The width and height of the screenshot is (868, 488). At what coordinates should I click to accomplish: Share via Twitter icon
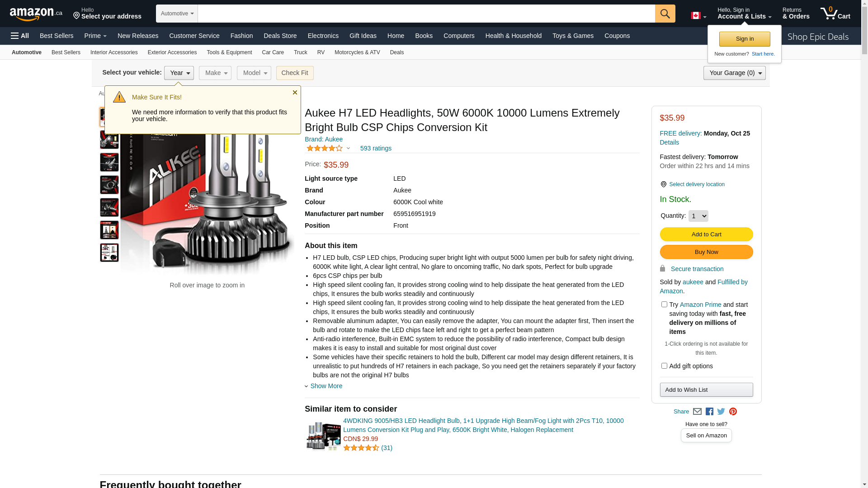(721, 412)
